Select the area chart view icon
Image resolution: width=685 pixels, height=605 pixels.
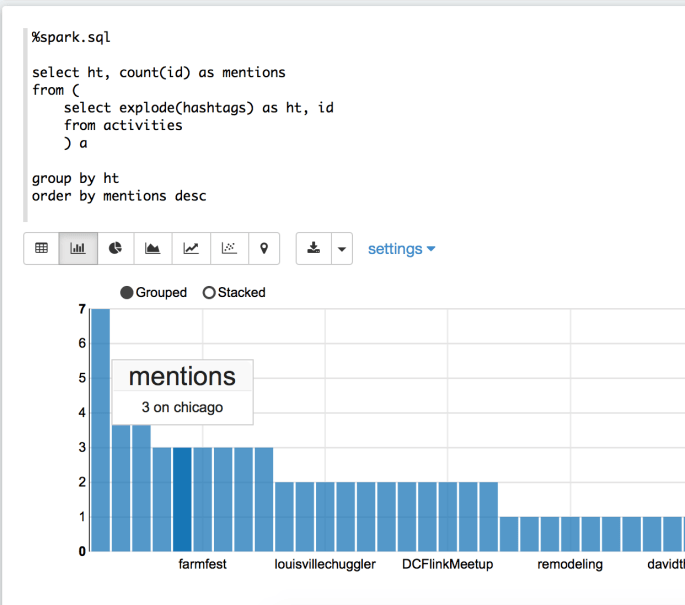(x=152, y=249)
